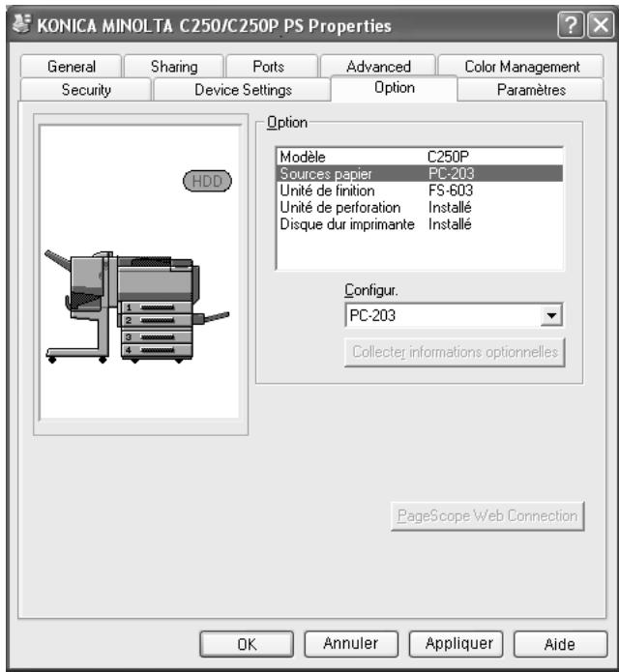Image resolution: width=619 pixels, height=672 pixels.
Task: Go to the Advanced tab
Action: pos(378,67)
